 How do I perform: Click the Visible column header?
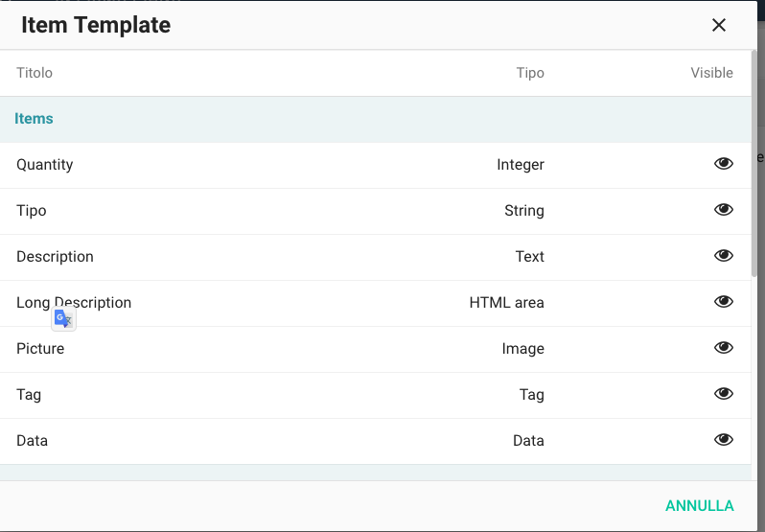(711, 73)
